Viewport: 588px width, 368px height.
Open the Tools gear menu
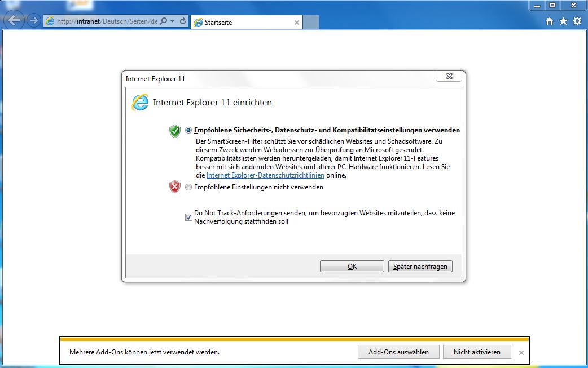coord(577,21)
